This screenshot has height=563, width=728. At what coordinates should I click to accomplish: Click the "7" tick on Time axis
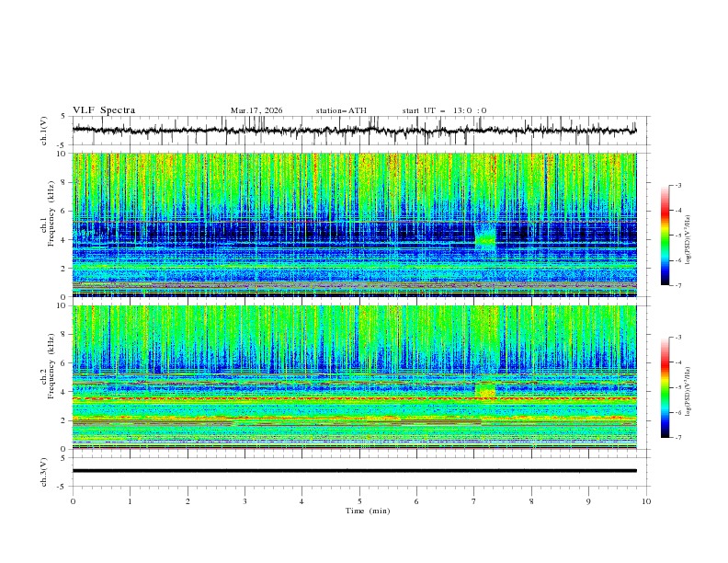coord(474,501)
